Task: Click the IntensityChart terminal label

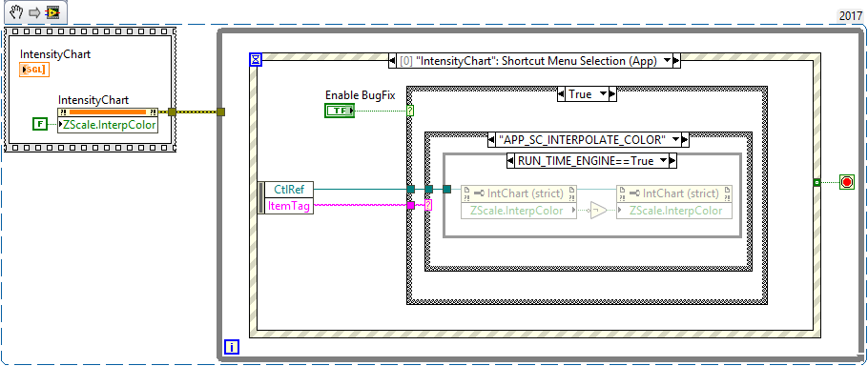Action: pos(55,54)
